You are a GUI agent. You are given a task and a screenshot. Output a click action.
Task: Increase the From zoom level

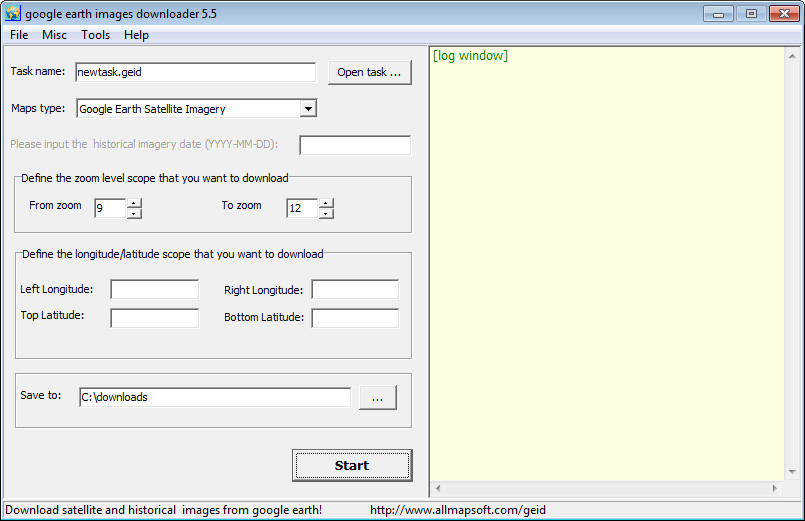(134, 203)
